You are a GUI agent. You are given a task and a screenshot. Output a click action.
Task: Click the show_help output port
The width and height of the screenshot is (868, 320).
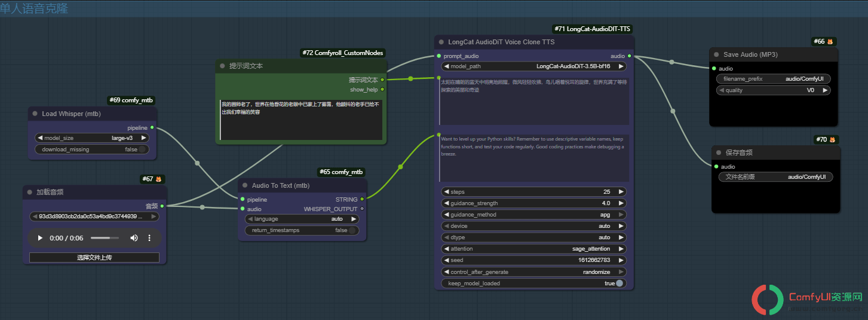(x=382, y=89)
